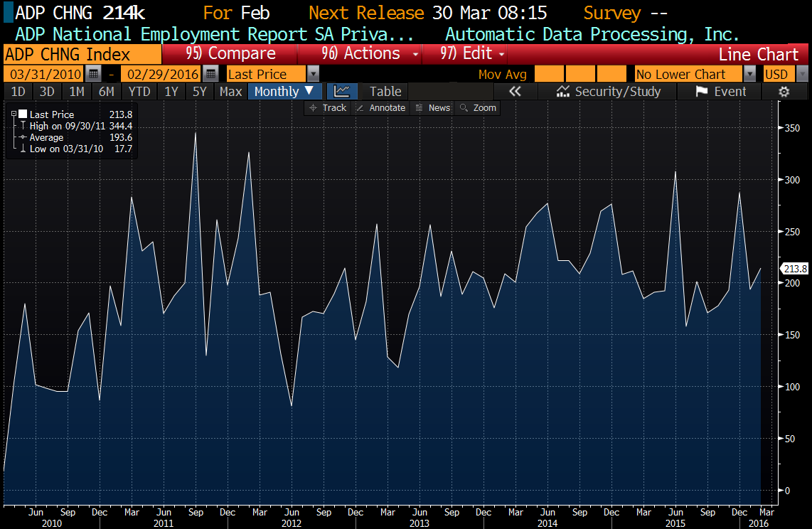Open the end date calendar picker
The height and width of the screenshot is (529, 812).
[210, 74]
